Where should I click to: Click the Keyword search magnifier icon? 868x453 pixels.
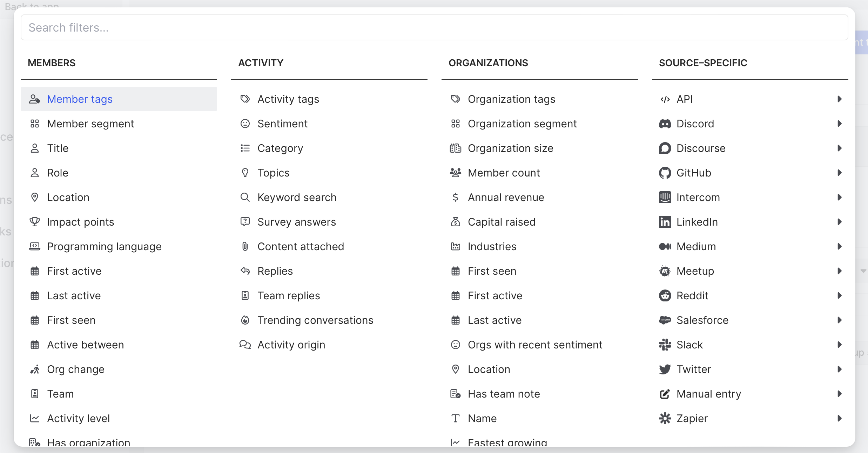coord(245,197)
